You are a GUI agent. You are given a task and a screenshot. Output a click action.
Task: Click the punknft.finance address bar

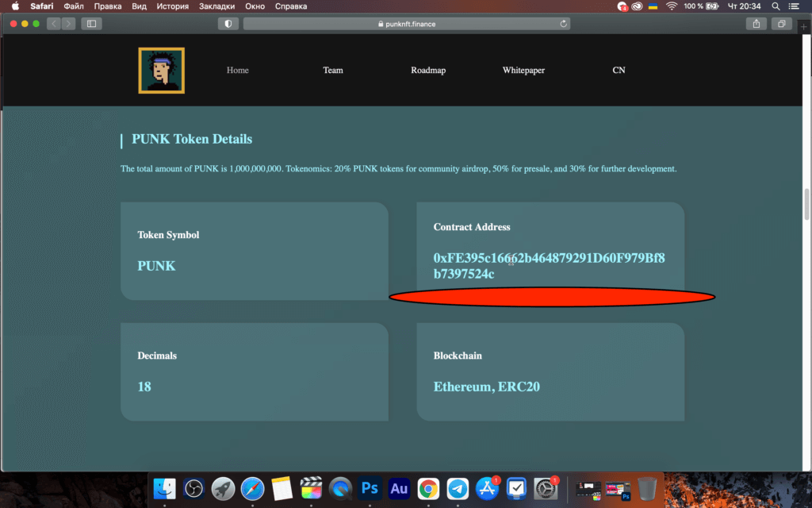(x=406, y=24)
